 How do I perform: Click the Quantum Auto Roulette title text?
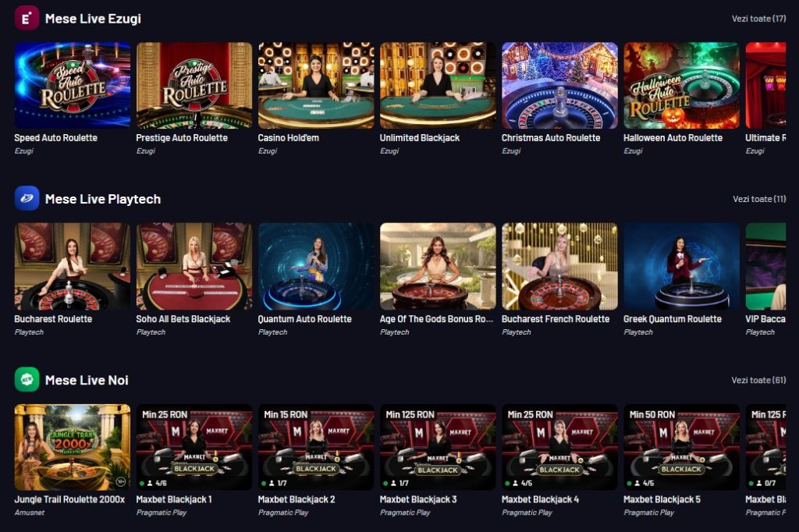pyautogui.click(x=305, y=318)
